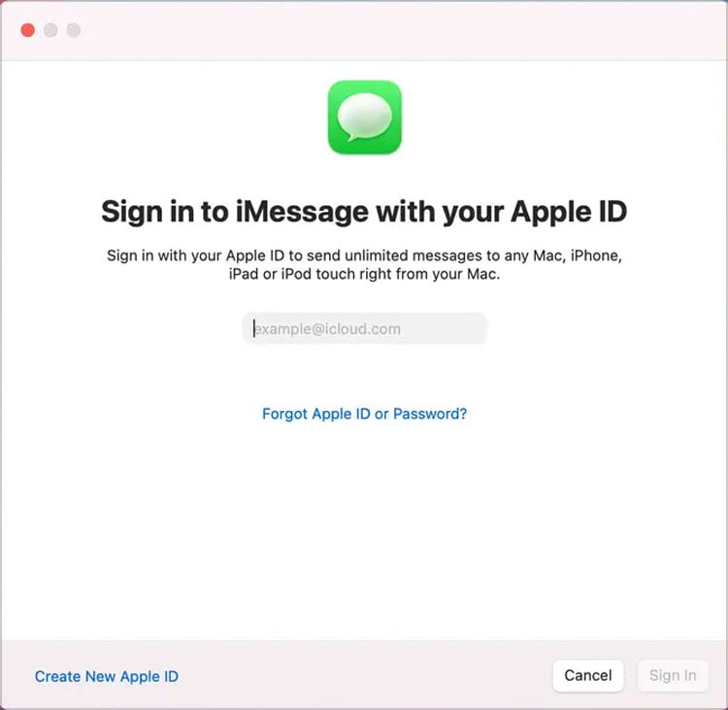728x710 pixels.
Task: Click the white speech bubble inside Messages icon
Action: [x=364, y=117]
